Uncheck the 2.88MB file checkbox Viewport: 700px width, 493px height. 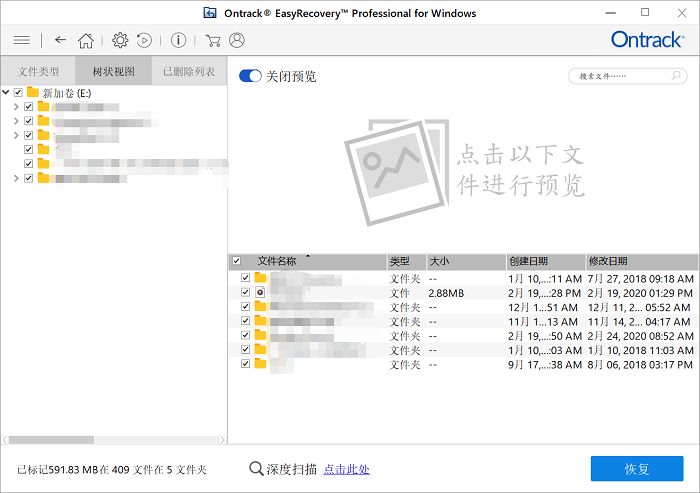point(245,292)
